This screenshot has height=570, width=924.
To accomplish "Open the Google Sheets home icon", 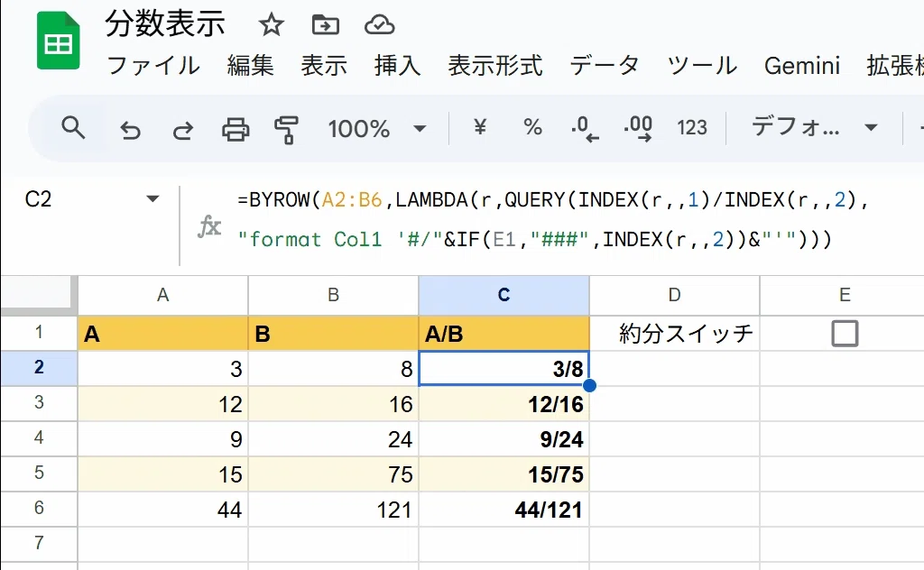I will 59,41.
